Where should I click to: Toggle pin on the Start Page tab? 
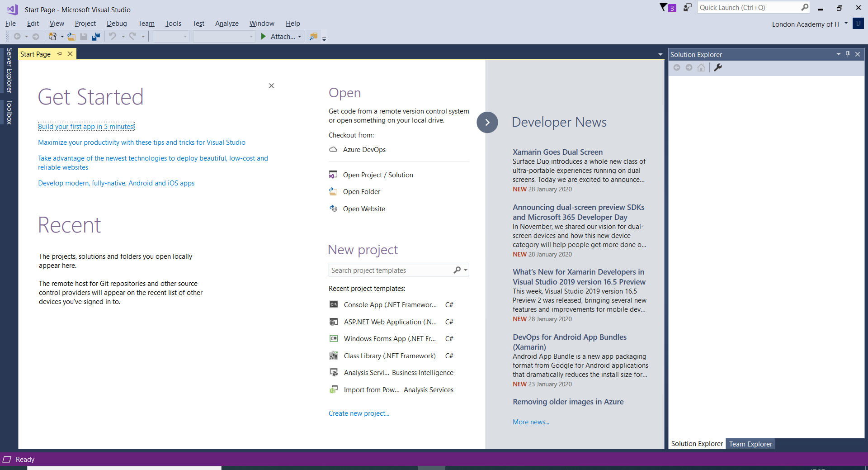click(59, 54)
